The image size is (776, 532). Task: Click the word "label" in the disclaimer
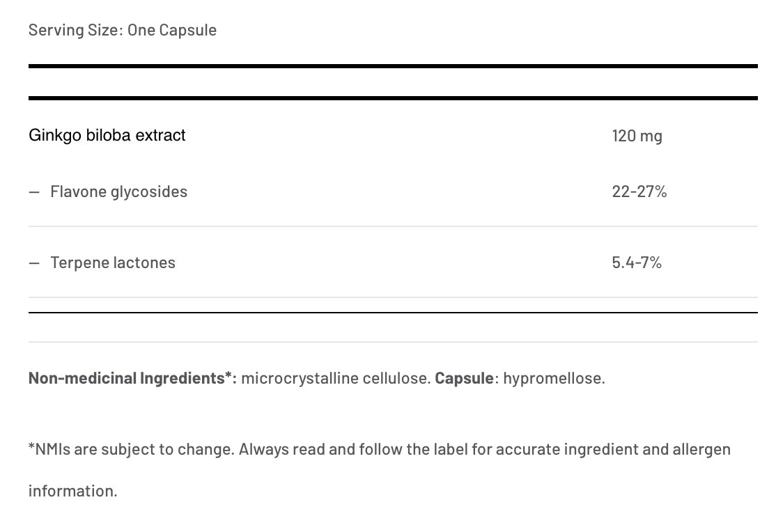(x=451, y=449)
